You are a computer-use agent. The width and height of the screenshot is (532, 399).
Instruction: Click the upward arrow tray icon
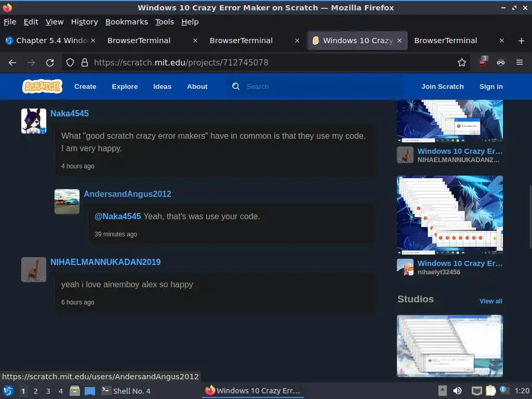pos(443,391)
